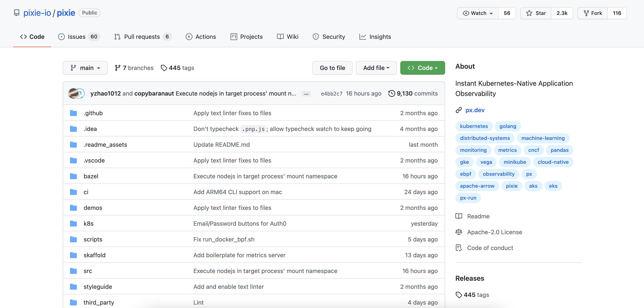Click the repository book icon beside pixie-io

coord(16,13)
